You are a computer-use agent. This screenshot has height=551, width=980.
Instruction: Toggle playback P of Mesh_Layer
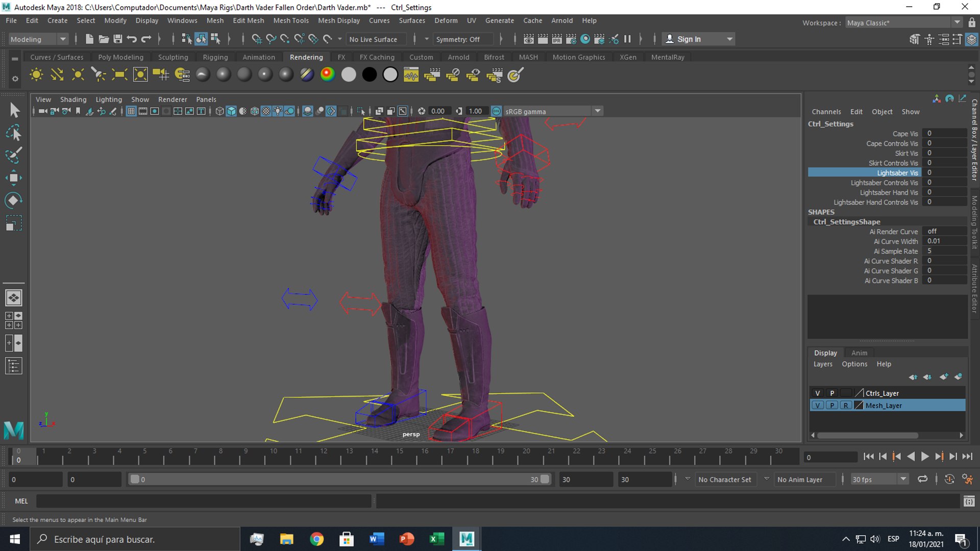pos(832,405)
